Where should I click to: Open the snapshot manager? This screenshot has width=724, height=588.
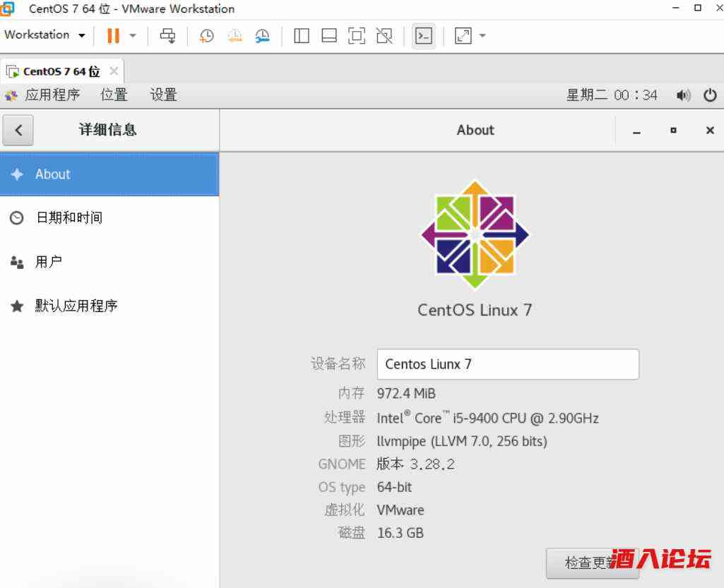point(262,35)
